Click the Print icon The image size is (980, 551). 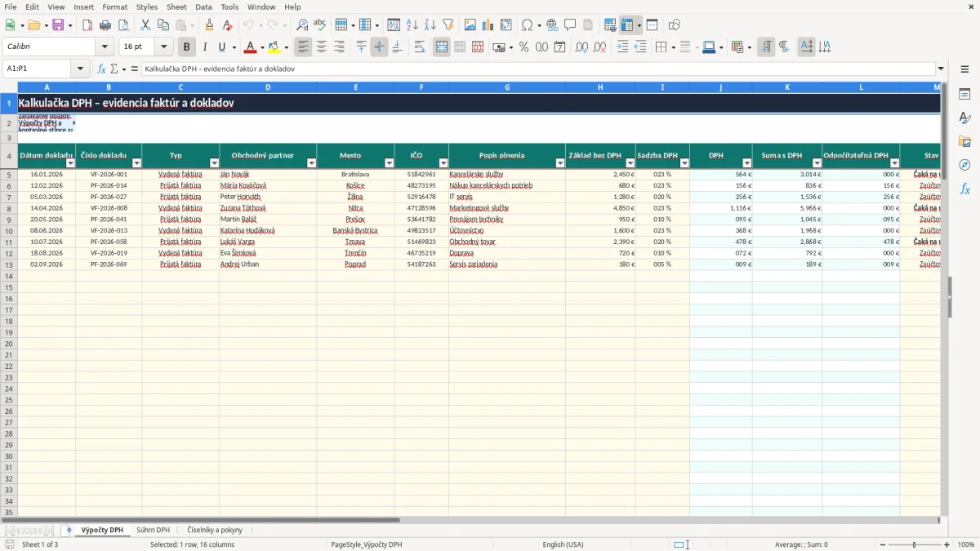[x=105, y=25]
